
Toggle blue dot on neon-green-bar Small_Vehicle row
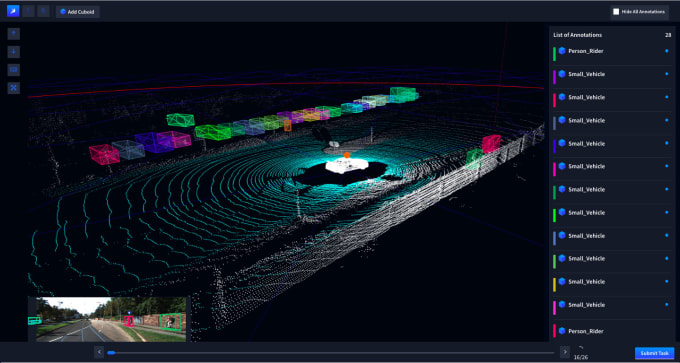click(667, 212)
